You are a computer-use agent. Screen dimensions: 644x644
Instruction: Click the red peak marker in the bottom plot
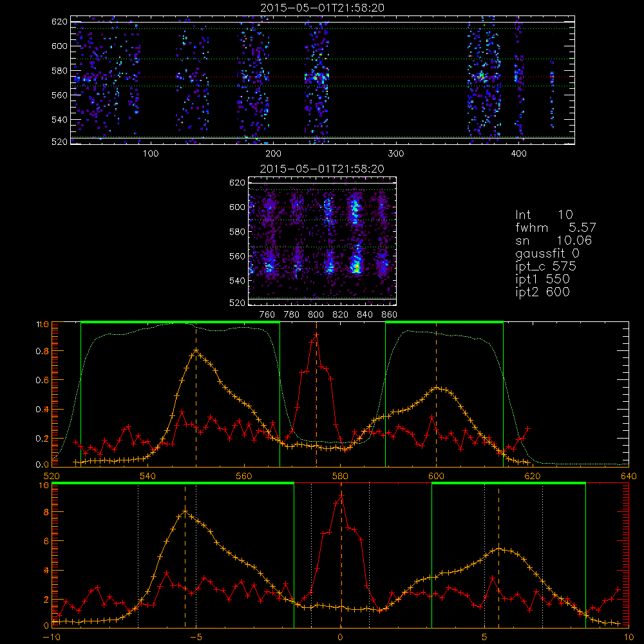tap(341, 496)
